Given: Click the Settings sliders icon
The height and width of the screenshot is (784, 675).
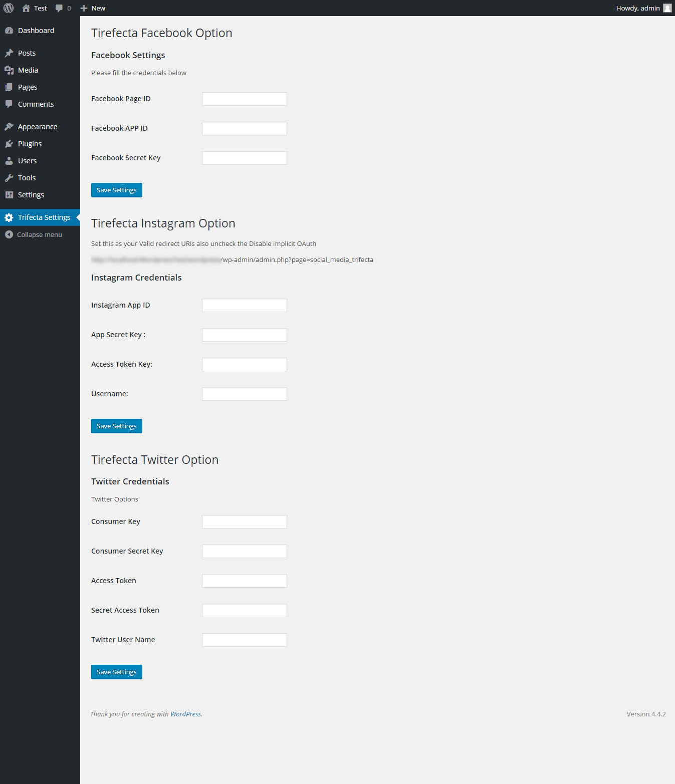Looking at the screenshot, I should tap(9, 195).
